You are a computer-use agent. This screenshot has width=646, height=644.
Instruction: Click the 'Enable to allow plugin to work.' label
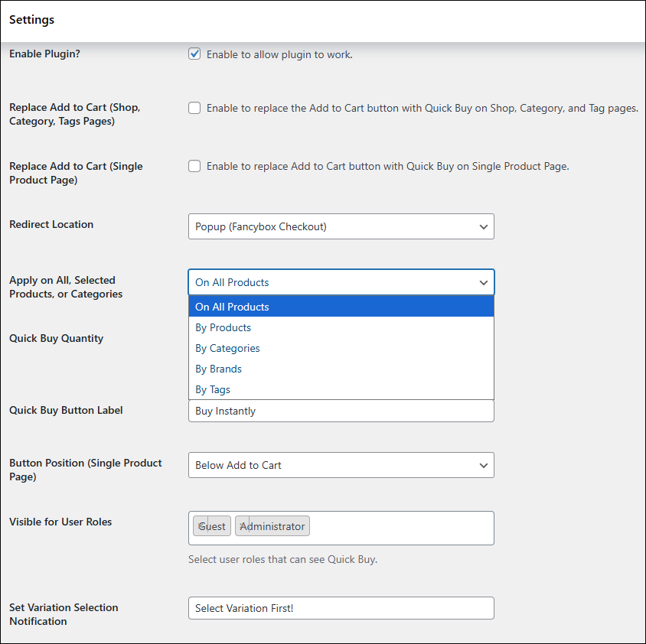click(x=279, y=54)
